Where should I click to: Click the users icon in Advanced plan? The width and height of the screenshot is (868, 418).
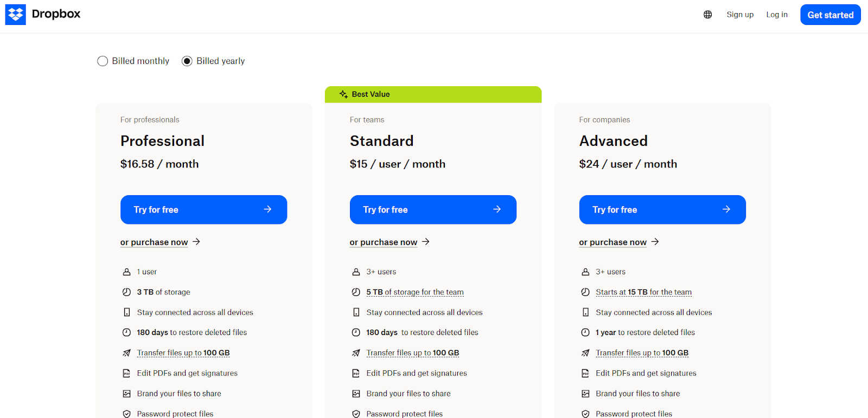[x=585, y=272]
